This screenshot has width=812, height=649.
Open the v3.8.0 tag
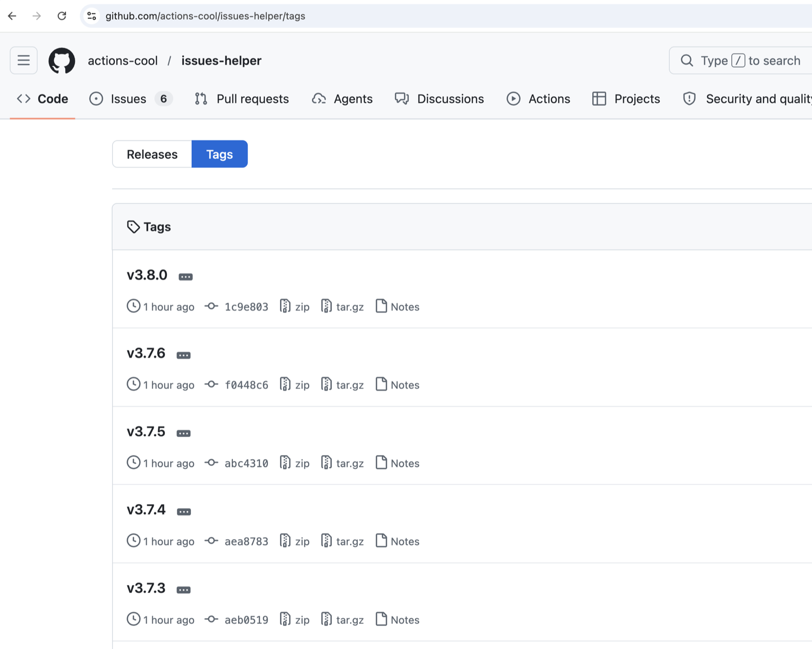147,275
